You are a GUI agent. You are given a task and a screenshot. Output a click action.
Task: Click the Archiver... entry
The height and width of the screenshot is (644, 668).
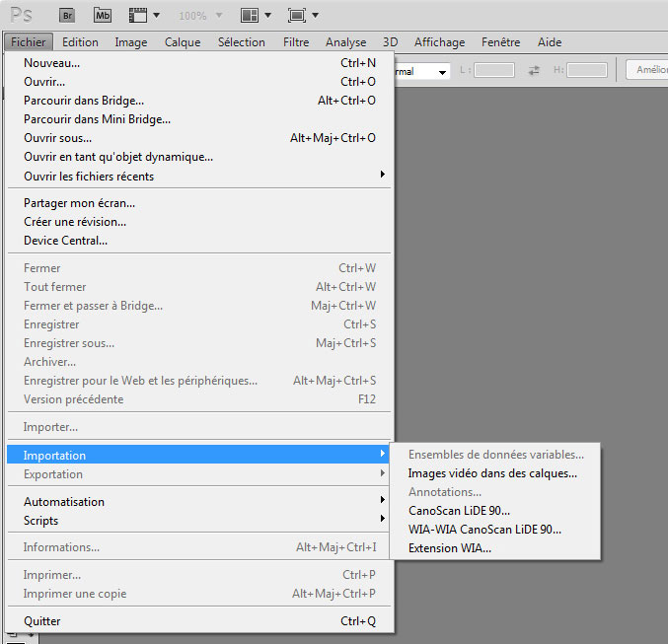coord(199,362)
